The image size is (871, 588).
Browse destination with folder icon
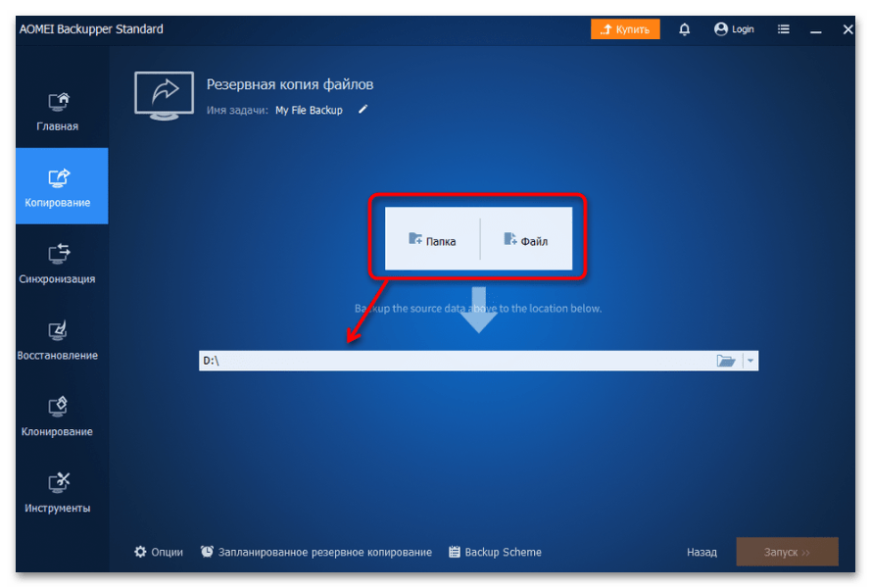[x=725, y=361]
